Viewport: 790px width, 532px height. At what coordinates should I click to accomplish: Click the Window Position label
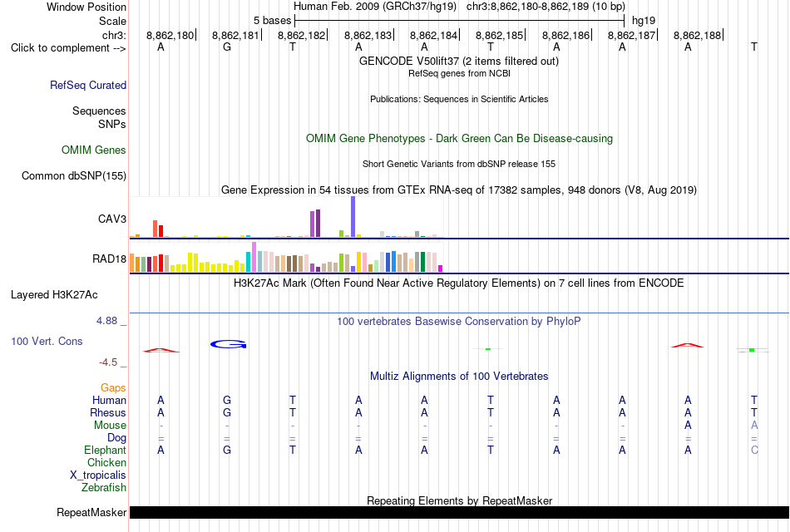coord(86,7)
